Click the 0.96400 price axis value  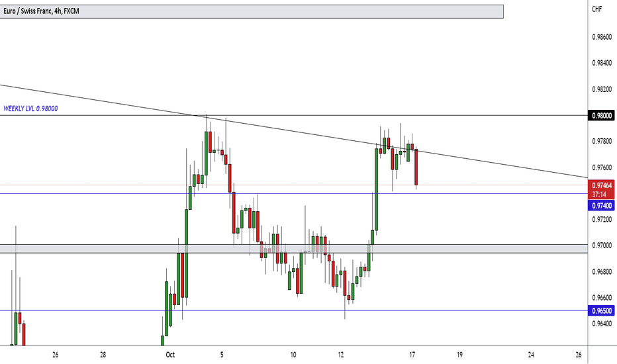tap(602, 324)
